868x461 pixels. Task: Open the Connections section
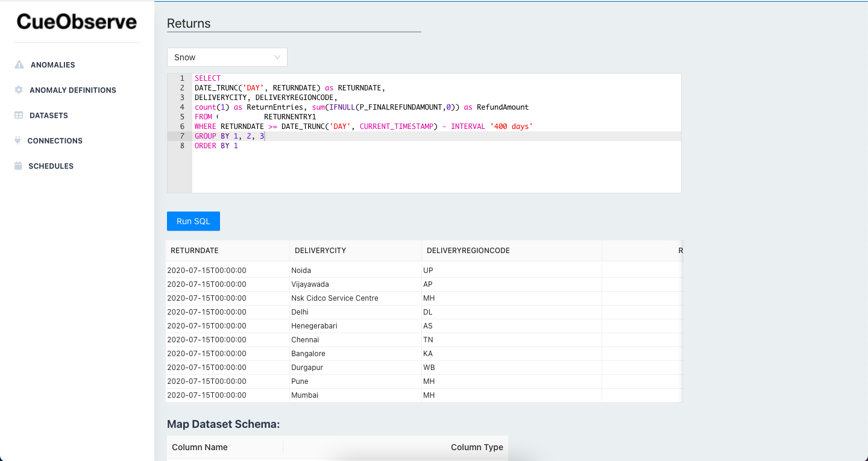55,140
